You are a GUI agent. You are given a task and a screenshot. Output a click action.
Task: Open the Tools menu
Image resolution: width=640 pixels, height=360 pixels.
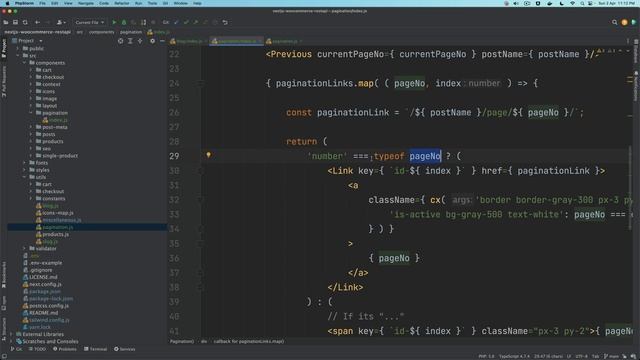(152, 3)
